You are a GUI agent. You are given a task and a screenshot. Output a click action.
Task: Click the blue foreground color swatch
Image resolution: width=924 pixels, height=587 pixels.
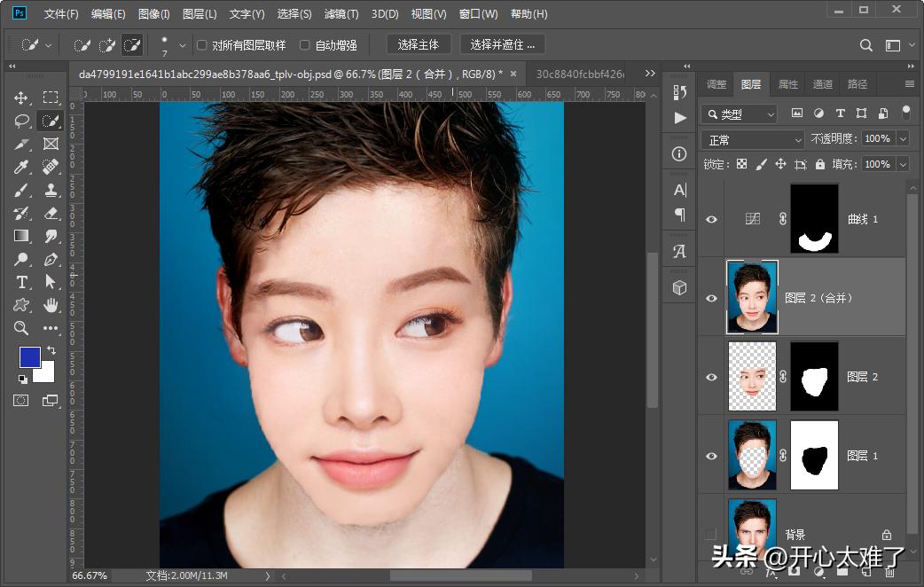click(29, 356)
